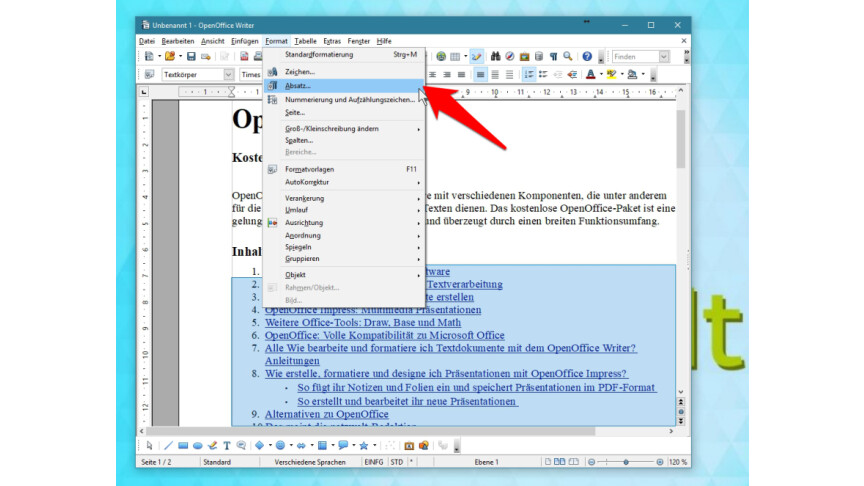Screen dimensions: 864x486
Task: Click the 120 % zoom value in status bar
Action: [x=678, y=462]
